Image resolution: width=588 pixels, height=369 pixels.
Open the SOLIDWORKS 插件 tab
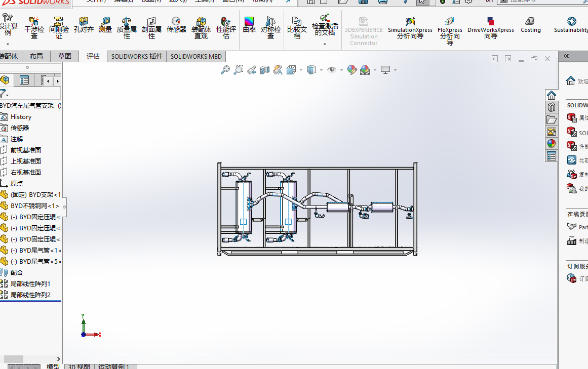point(137,56)
